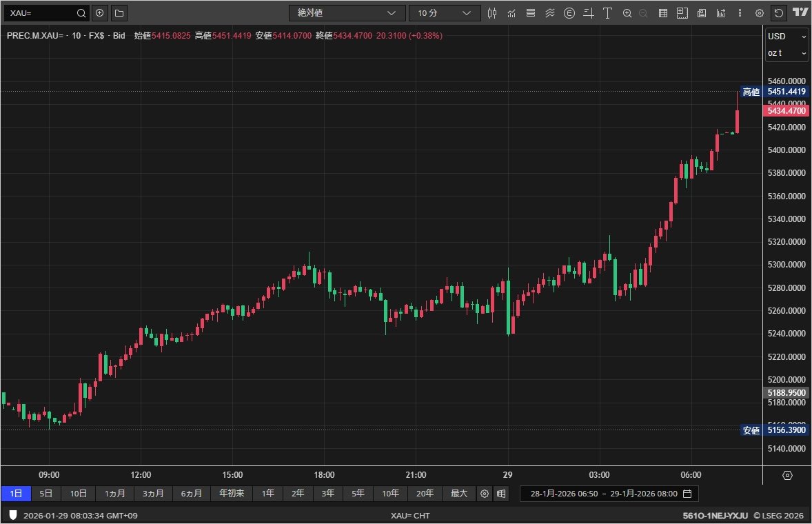Screen dimensions: 812x524
Task: Click the three horizontal bars icon
Action: 531,13
